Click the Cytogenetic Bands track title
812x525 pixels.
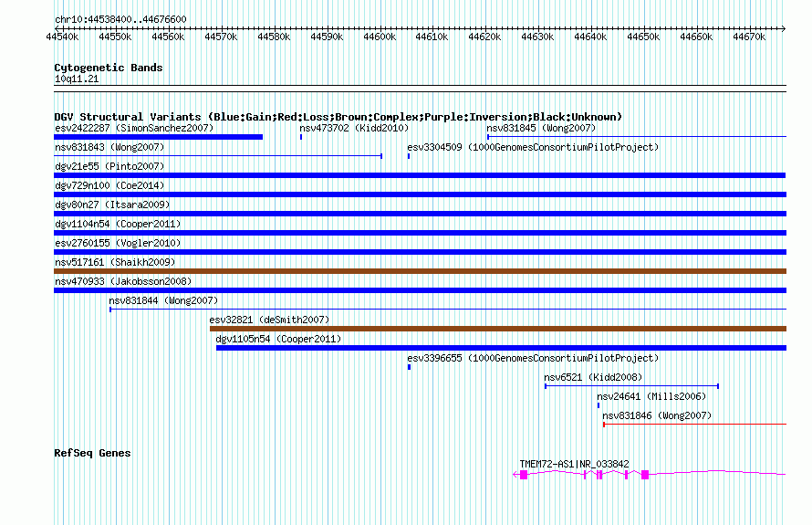click(109, 68)
